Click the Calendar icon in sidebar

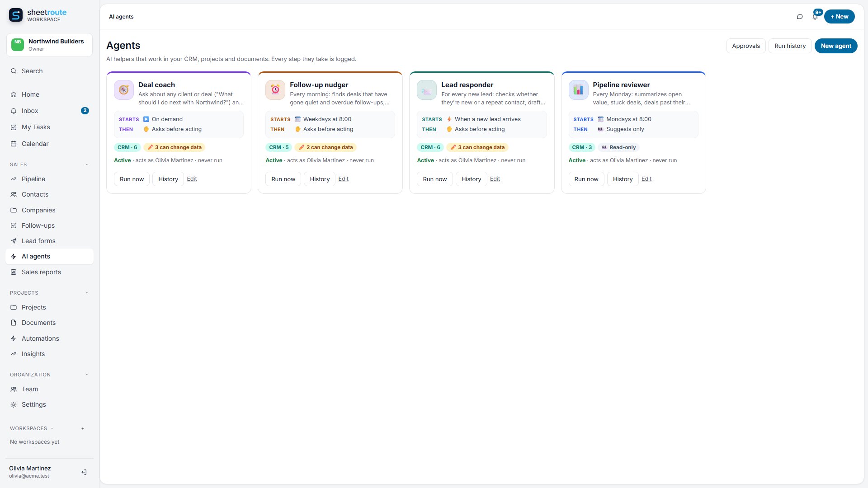tap(14, 144)
